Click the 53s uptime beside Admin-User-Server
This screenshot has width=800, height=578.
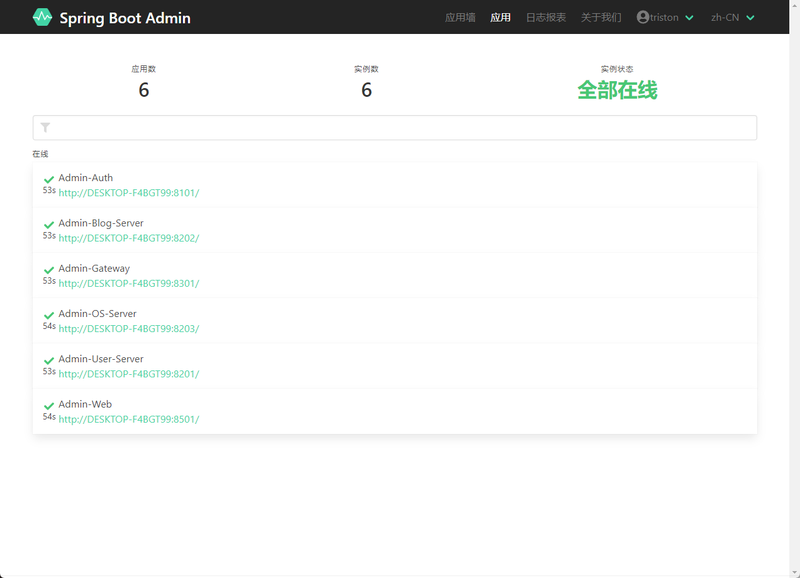coord(49,371)
